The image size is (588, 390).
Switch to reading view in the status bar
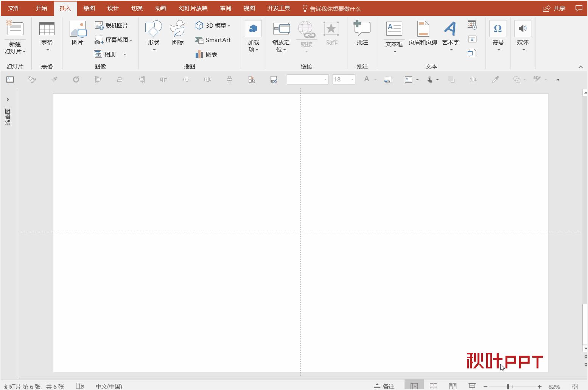(x=453, y=386)
